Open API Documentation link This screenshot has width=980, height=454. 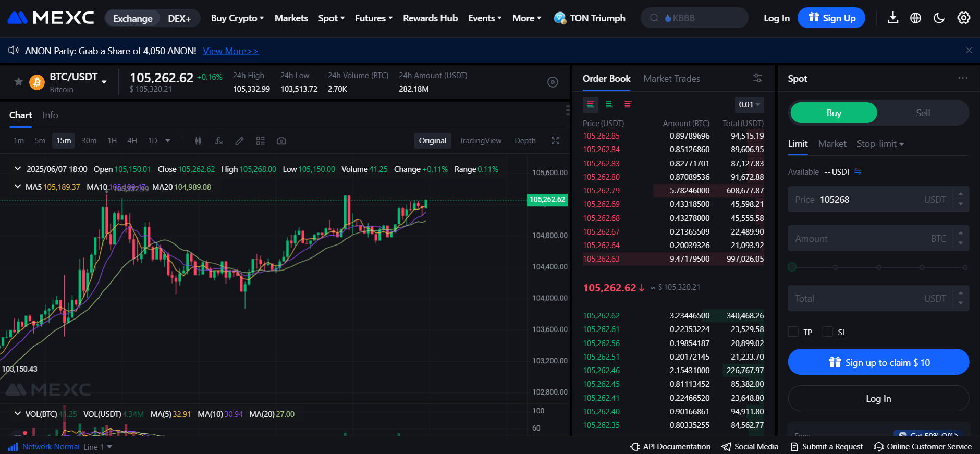(670, 447)
